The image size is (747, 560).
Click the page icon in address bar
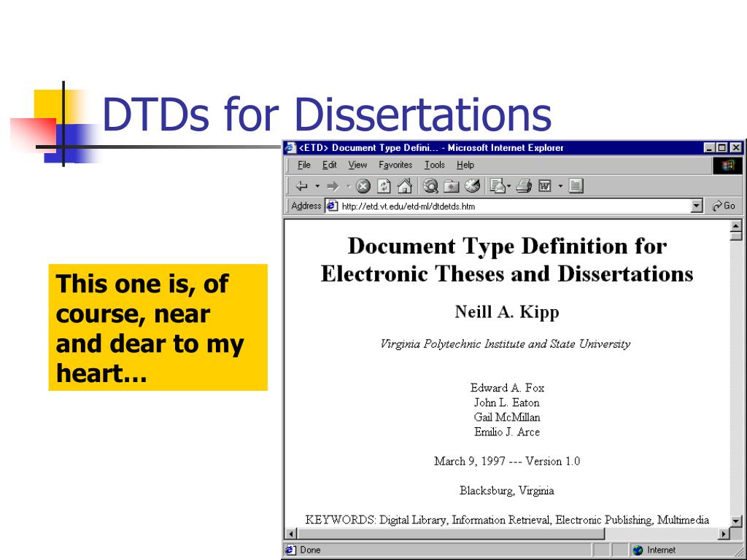[x=332, y=206]
